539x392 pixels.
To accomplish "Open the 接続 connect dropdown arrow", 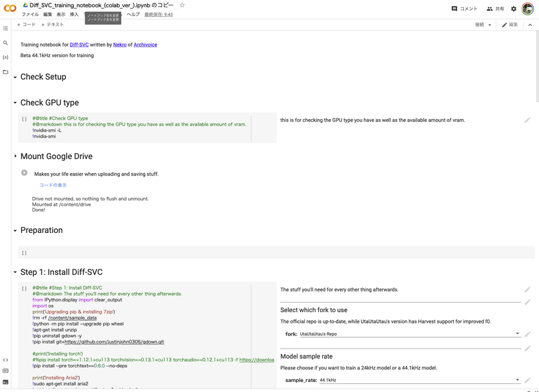I will [x=490, y=25].
